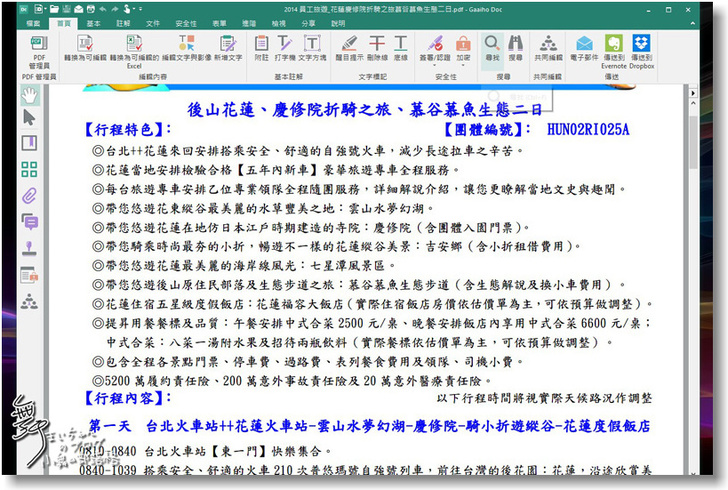Select 刪除線 strikethrough tool
This screenshot has height=490, width=728.
pyautogui.click(x=377, y=48)
